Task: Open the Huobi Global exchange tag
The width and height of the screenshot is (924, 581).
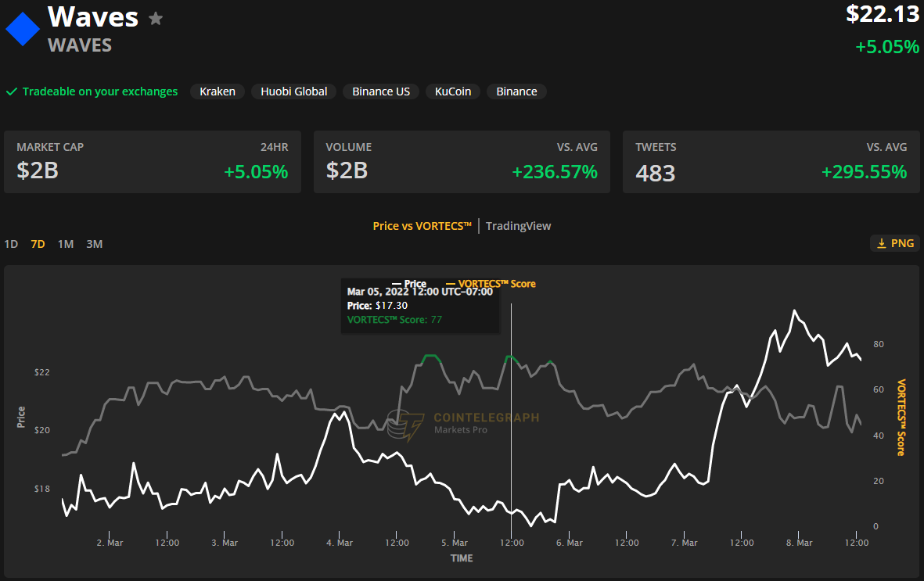Action: [294, 91]
